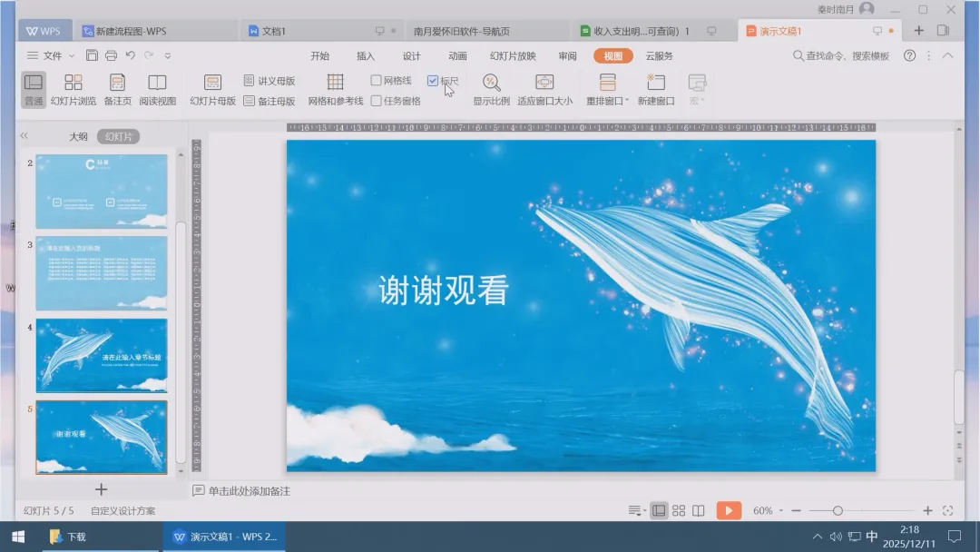The width and height of the screenshot is (980, 552).
Task: Click status bar reading view book icon
Action: click(698, 511)
